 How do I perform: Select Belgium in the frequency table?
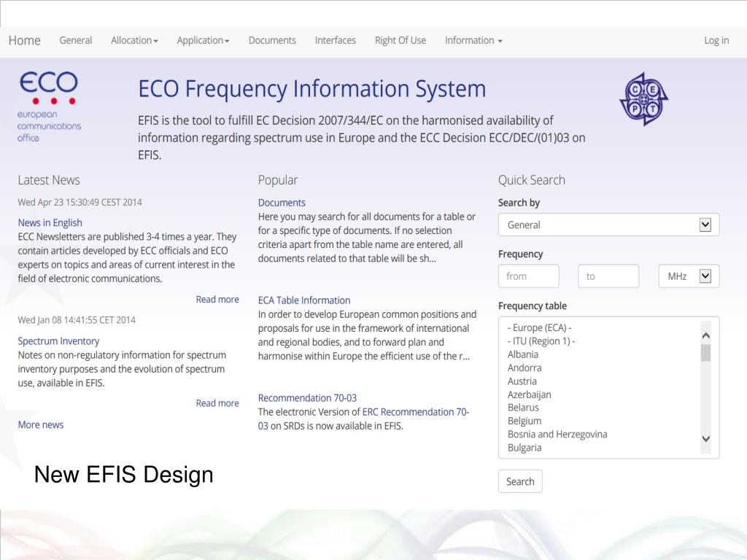[x=525, y=421]
